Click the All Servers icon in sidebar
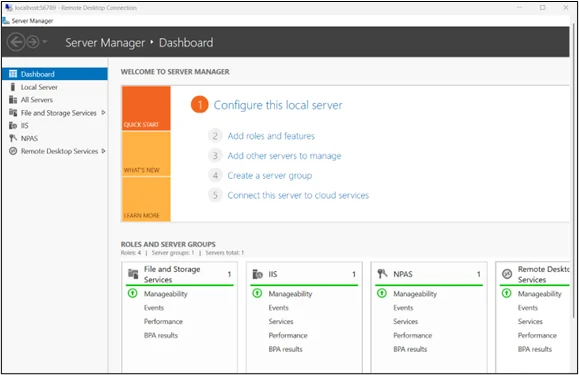The image size is (579, 375). (x=13, y=100)
